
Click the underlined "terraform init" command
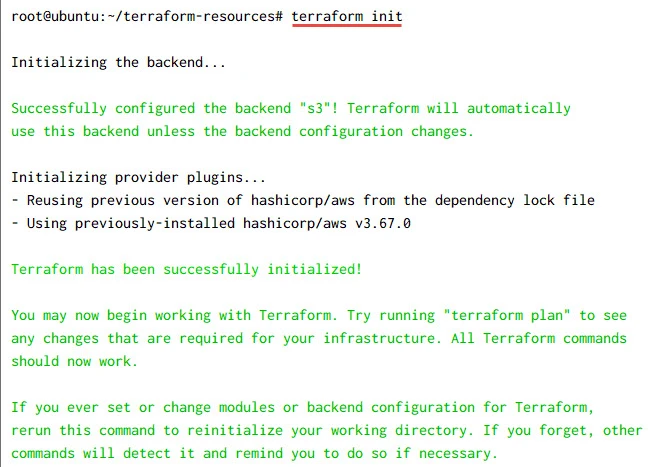(347, 17)
